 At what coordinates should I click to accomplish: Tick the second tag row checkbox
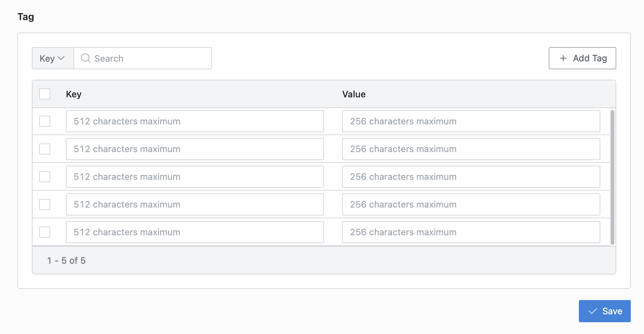coord(45,149)
